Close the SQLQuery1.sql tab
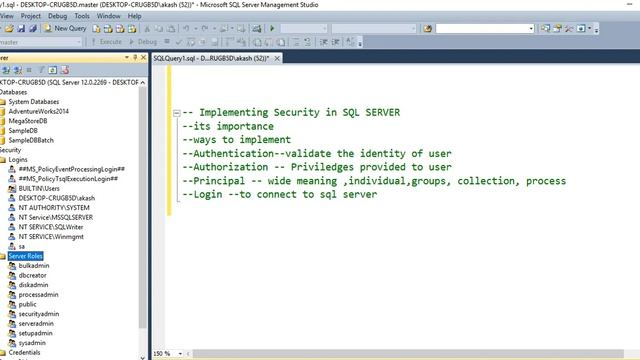 pyautogui.click(x=277, y=58)
